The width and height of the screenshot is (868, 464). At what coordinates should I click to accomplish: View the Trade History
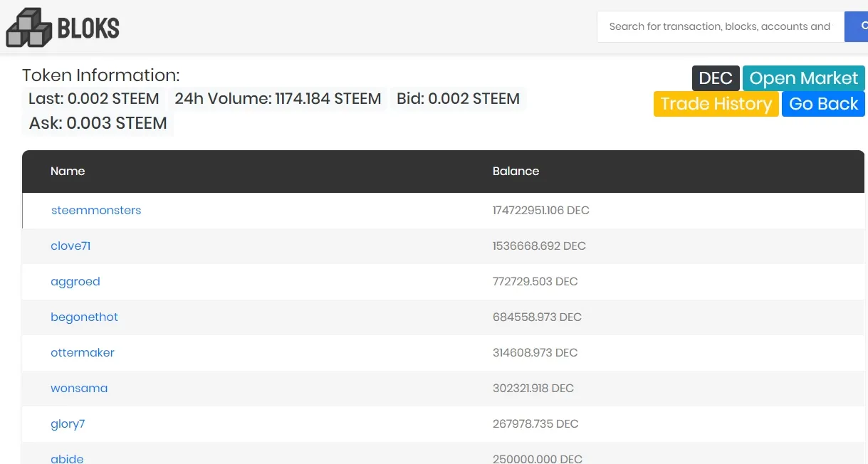point(716,104)
